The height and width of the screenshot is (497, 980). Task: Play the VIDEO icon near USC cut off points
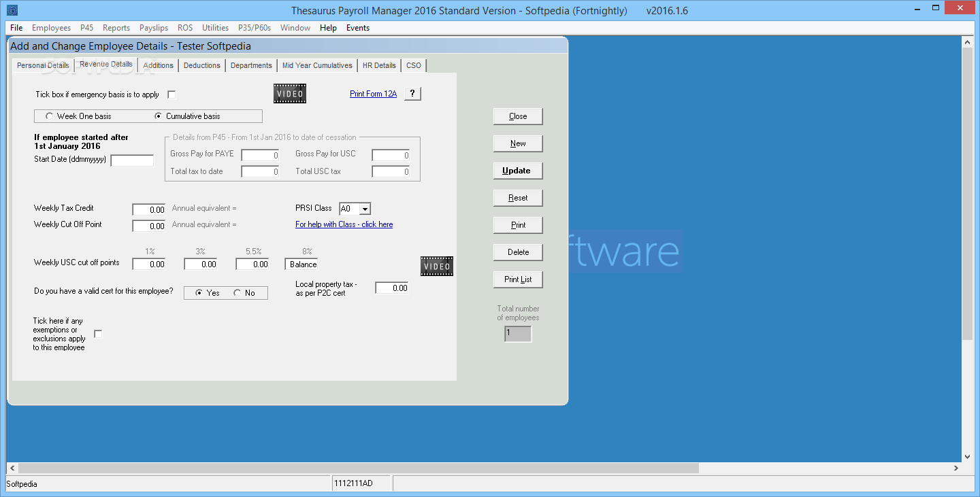tap(437, 267)
